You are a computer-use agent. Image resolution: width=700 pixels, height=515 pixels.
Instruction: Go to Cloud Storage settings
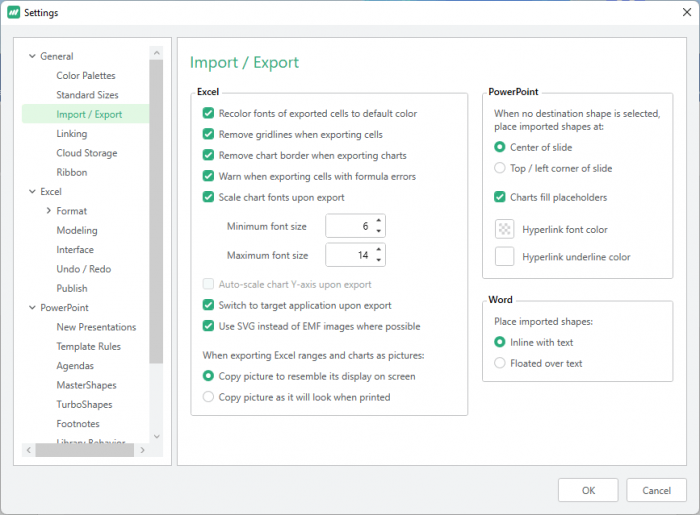point(86,153)
